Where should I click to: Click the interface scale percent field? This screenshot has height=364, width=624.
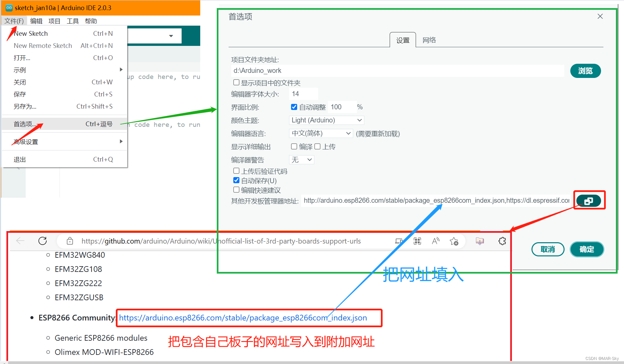tap(342, 107)
